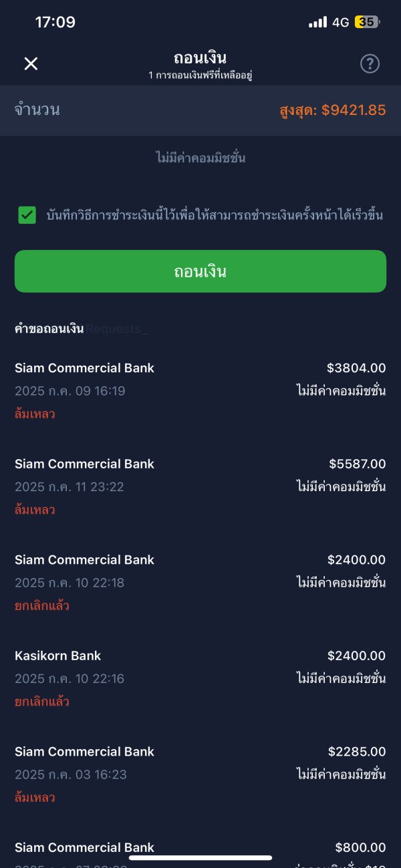Select the Kasikorn Bank withdrawal request
Viewport: 401px width, 868px height.
(200, 678)
